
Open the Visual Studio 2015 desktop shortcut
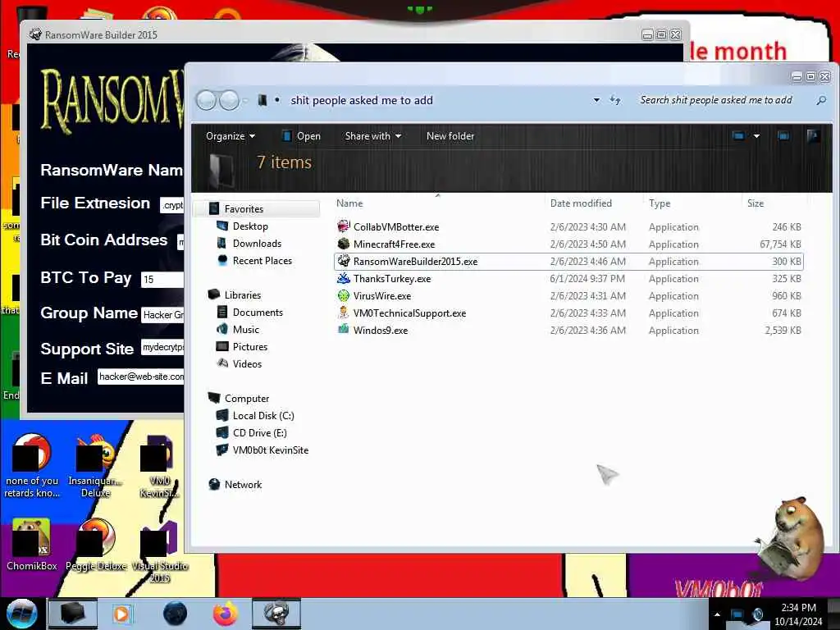pos(160,552)
